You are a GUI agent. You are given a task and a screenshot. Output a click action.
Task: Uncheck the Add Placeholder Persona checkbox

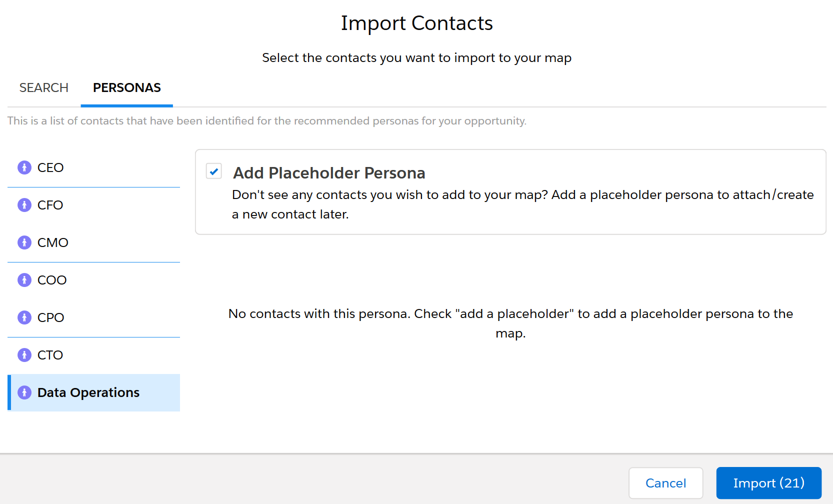click(x=214, y=171)
